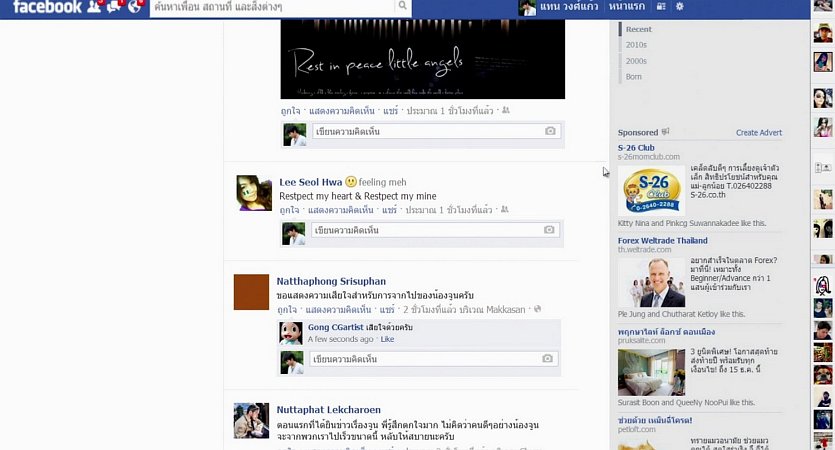Open privacy shortcuts lock icon
Image resolution: width=835 pixels, height=450 pixels.
pos(661,7)
